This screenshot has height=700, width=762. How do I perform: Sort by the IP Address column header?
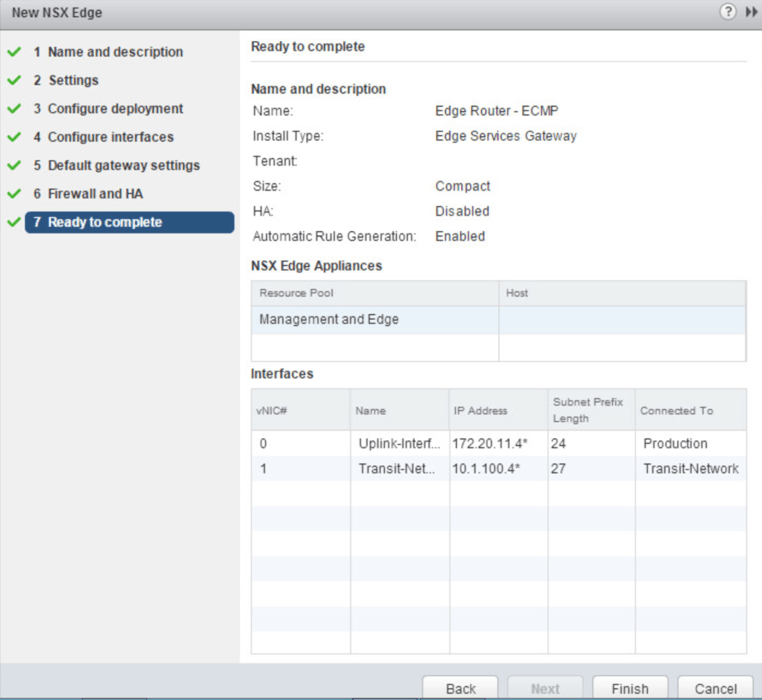tap(496, 410)
